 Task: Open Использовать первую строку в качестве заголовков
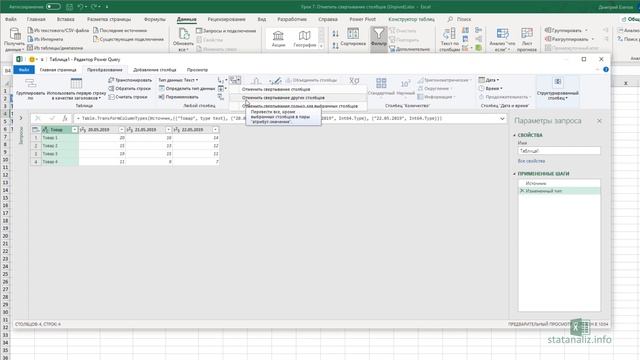click(76, 89)
